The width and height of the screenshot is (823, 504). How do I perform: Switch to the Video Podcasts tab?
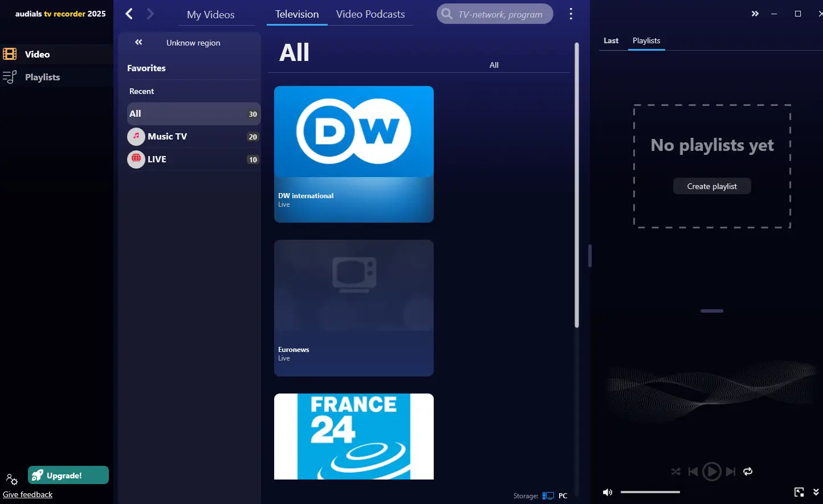click(x=370, y=14)
